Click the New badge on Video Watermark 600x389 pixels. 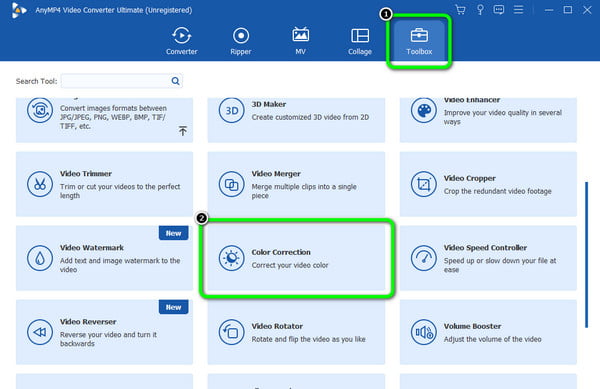click(x=173, y=233)
